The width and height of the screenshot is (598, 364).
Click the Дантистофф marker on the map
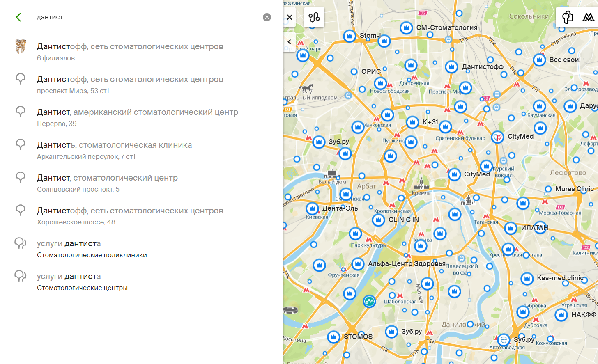click(451, 66)
